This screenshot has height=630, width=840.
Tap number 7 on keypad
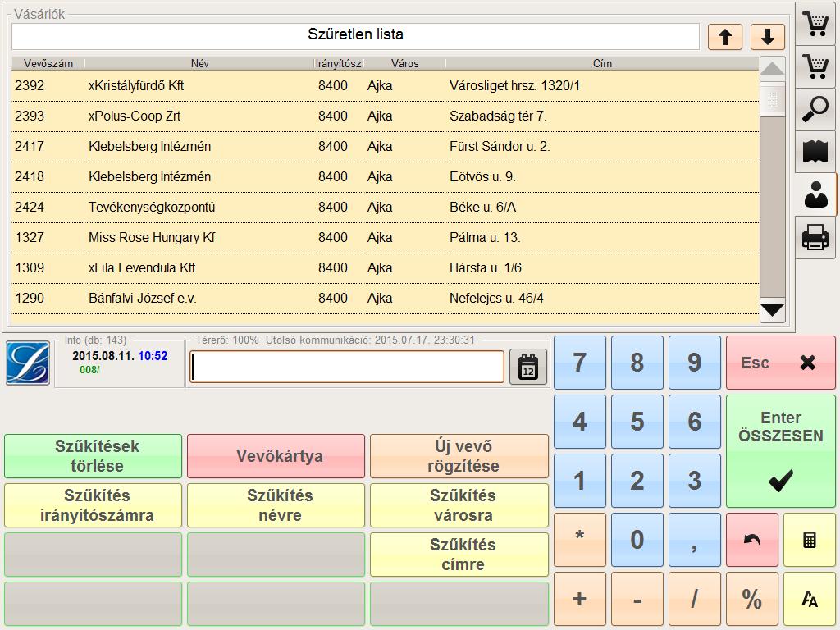(x=580, y=363)
